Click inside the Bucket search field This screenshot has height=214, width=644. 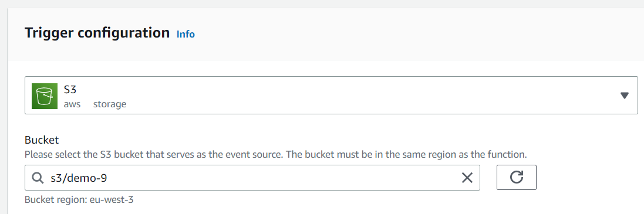click(x=252, y=178)
